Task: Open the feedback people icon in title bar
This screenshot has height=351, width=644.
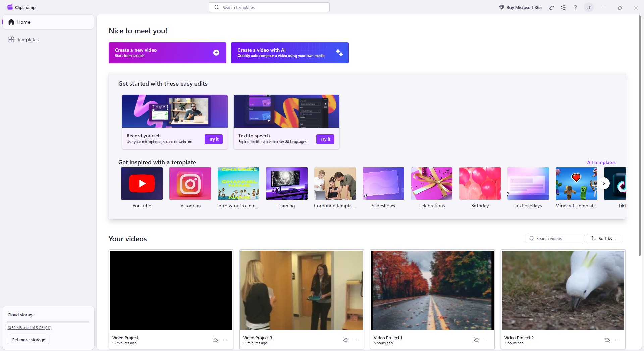Action: [x=551, y=7]
